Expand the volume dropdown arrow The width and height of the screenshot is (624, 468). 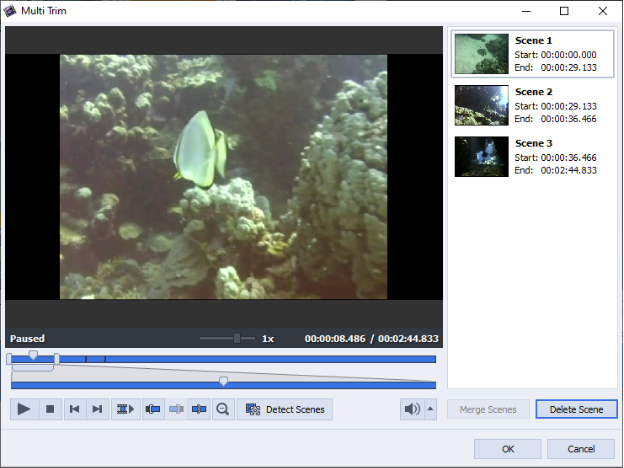pos(431,409)
